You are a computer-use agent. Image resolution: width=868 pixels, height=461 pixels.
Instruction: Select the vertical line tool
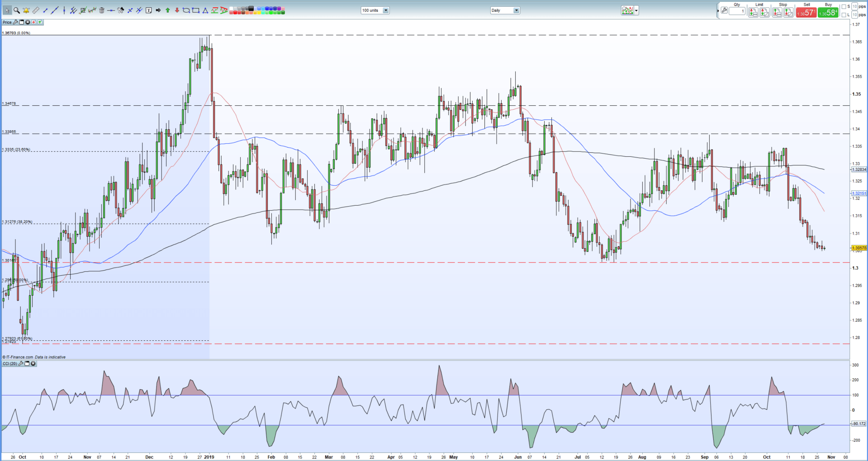[x=64, y=10]
